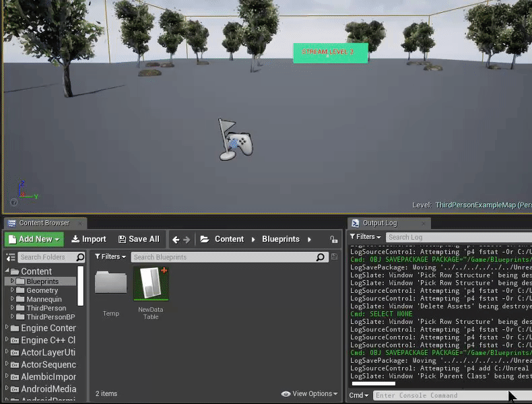
Task: Expand the Engine Content arrow
Action: tap(7, 327)
